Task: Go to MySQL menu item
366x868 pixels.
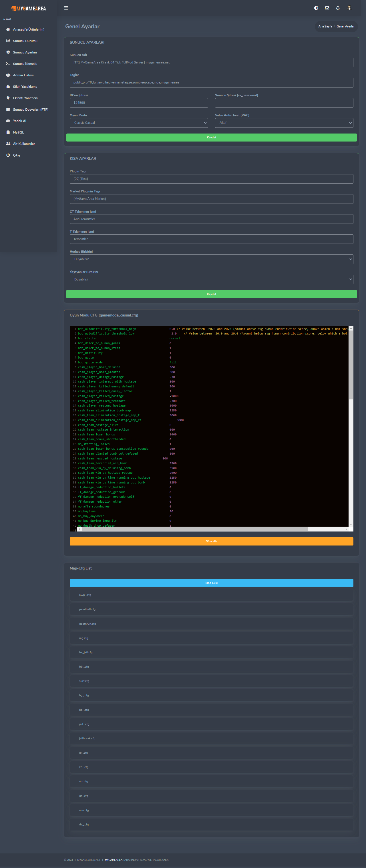Action: tap(19, 132)
